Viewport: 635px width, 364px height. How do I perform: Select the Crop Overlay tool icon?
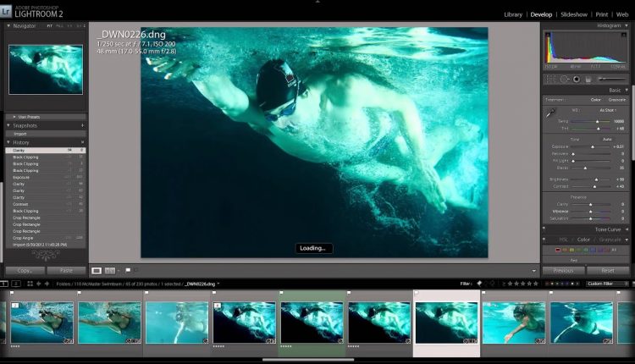(551, 79)
